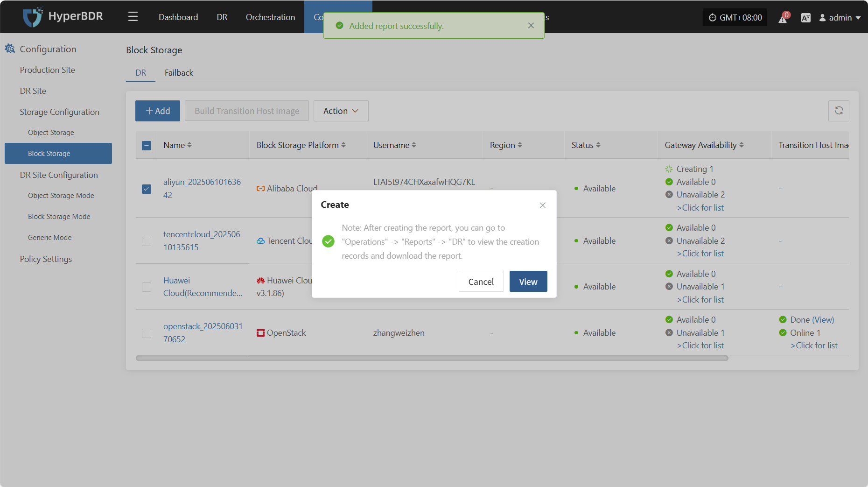Click the Online 1 green check icon

coord(783,333)
